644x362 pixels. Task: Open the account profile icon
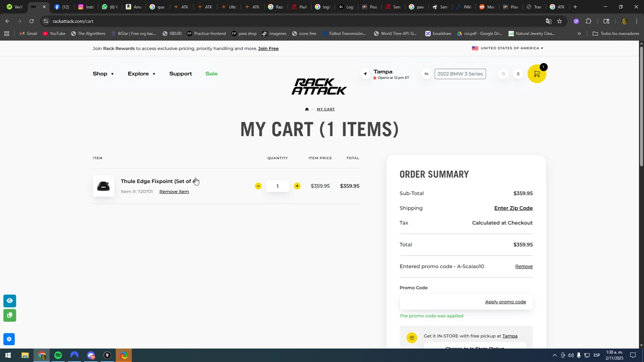tap(518, 74)
